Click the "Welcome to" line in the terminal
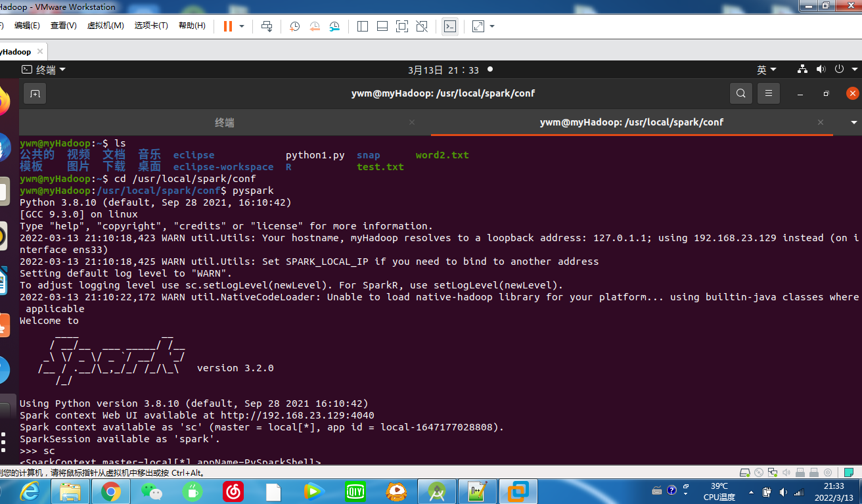Screen dimensions: 862x504 [49, 321]
